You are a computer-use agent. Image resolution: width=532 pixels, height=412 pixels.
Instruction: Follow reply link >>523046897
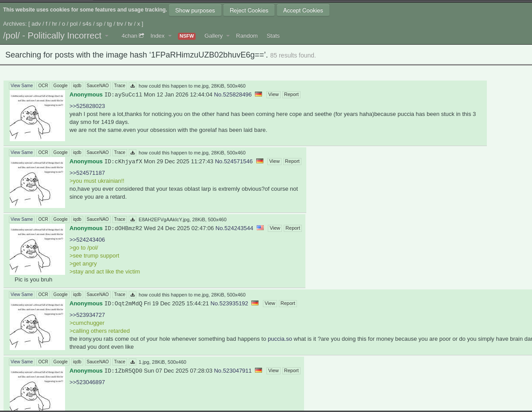[x=87, y=382]
